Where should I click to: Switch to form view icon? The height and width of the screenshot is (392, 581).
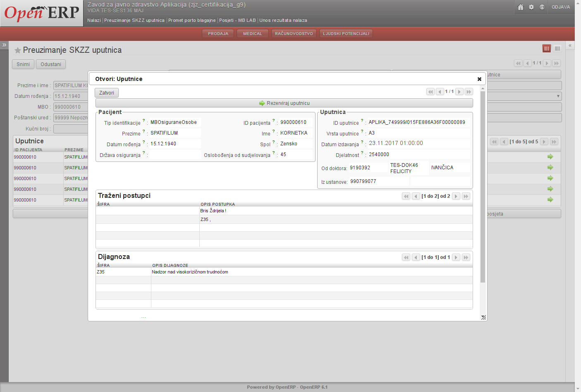coord(547,48)
